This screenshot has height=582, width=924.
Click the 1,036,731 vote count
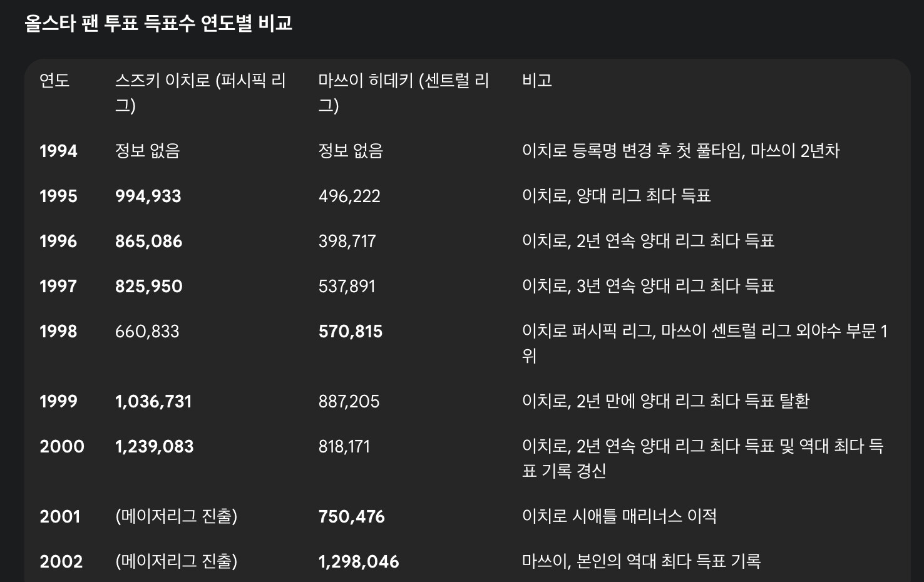[153, 401]
